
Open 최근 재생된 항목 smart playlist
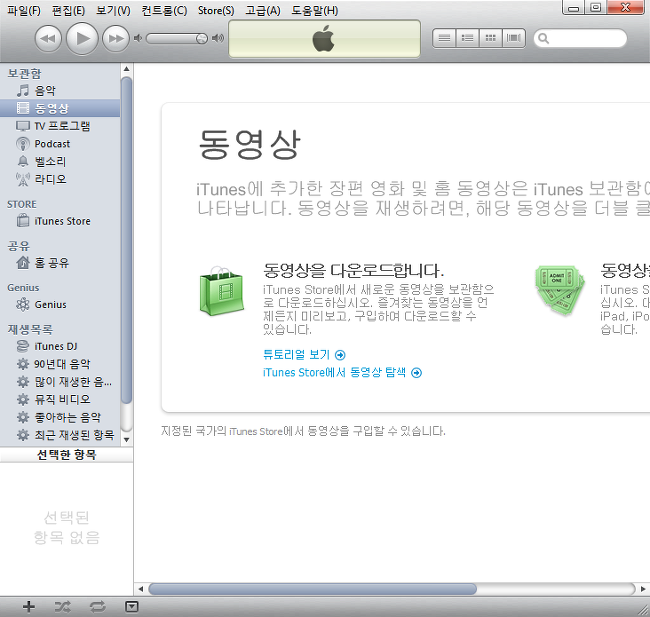click(x=60, y=435)
